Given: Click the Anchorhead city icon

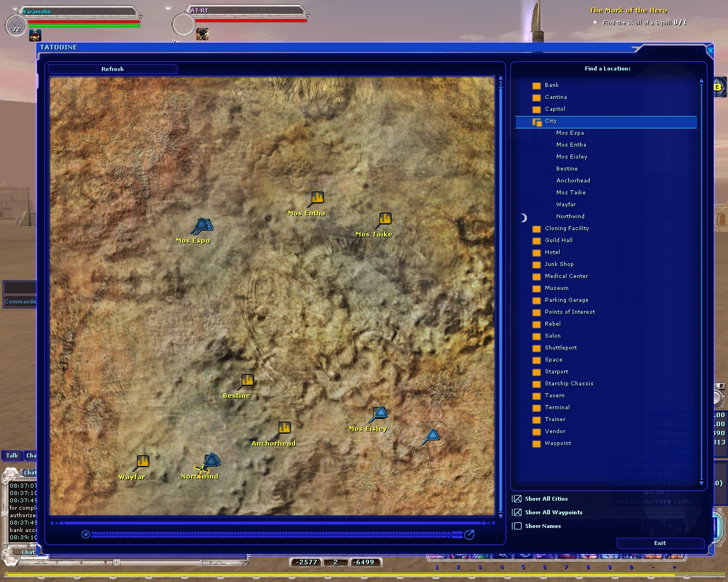Looking at the screenshot, I should (285, 427).
